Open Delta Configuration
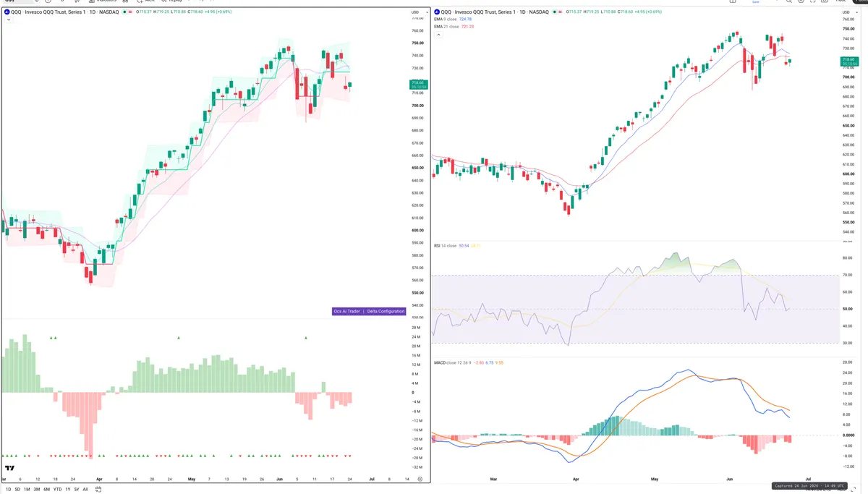This screenshot has width=868, height=494. (x=386, y=311)
